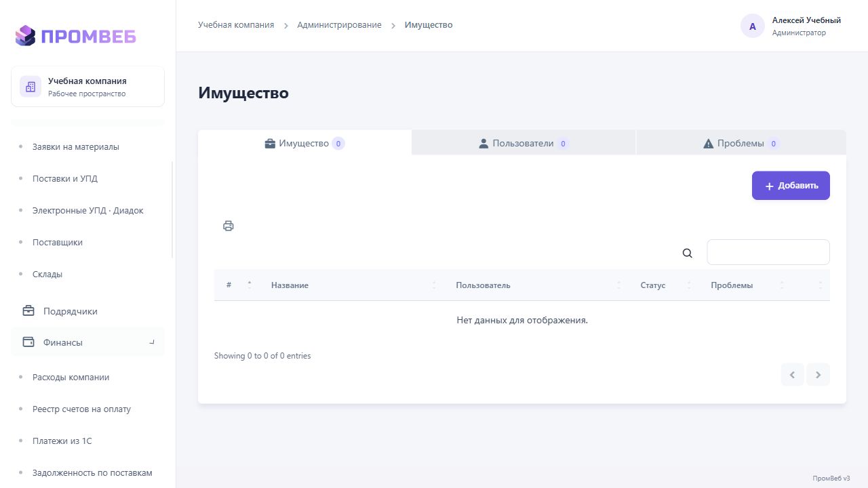Open Алексей Учебный user profile menu
Screen dimensions: 868x488
click(x=791, y=26)
